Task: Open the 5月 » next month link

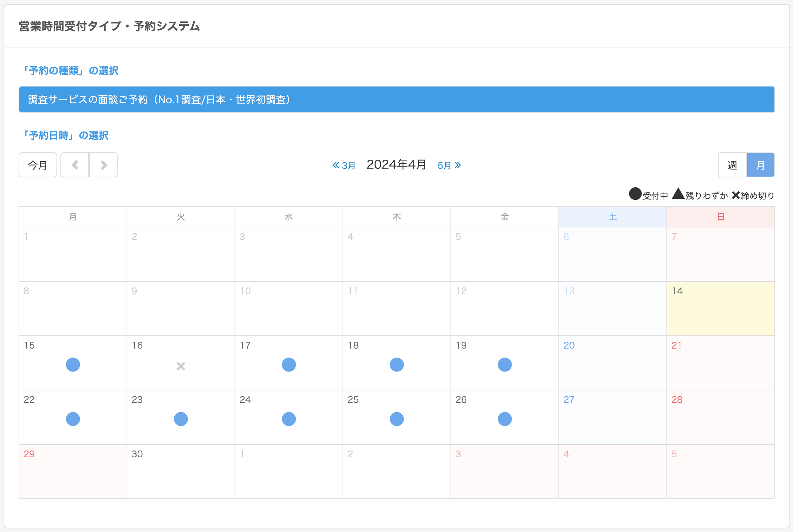Action: [449, 165]
